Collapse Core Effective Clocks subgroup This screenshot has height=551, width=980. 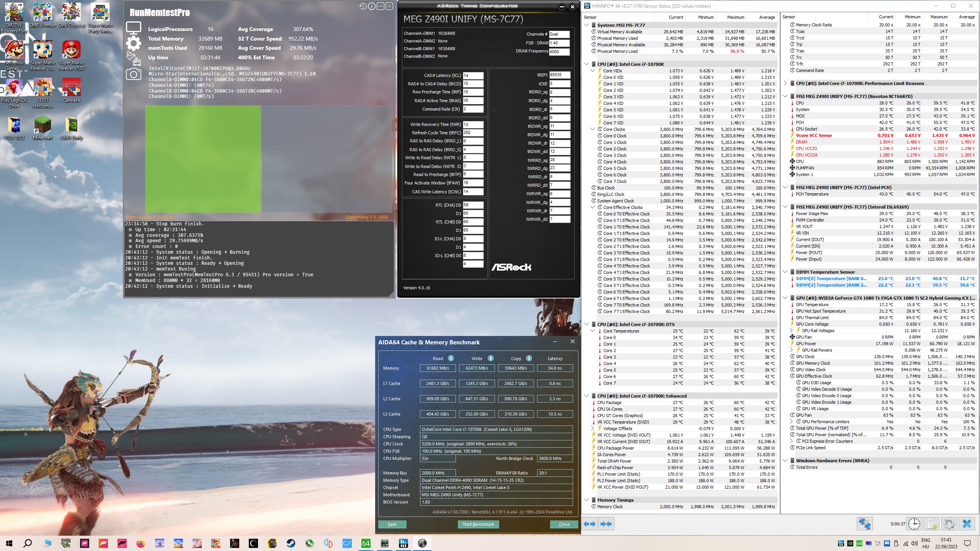[593, 207]
